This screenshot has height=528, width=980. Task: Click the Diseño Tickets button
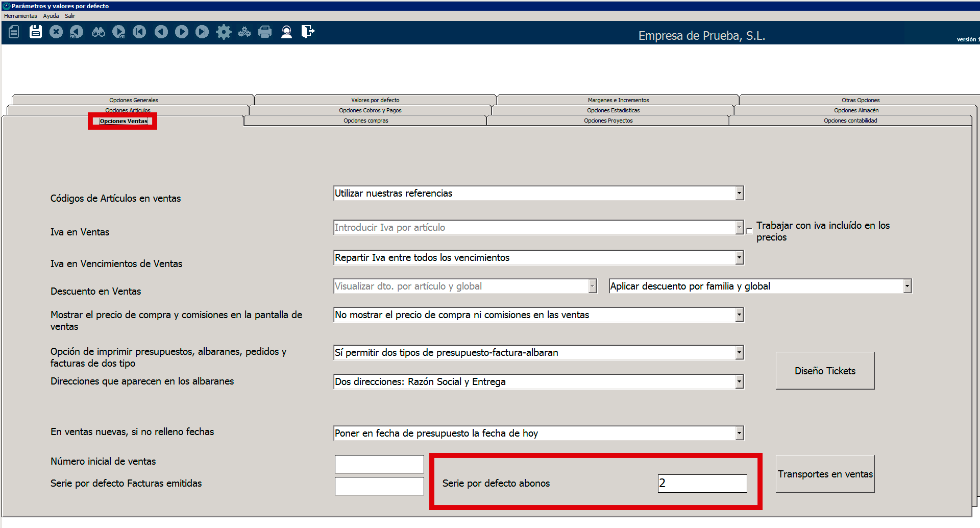coord(825,371)
